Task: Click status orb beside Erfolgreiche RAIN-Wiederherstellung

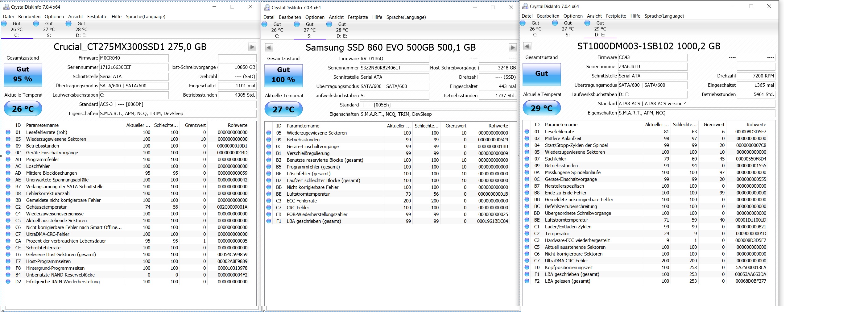Action: pyautogui.click(x=8, y=282)
